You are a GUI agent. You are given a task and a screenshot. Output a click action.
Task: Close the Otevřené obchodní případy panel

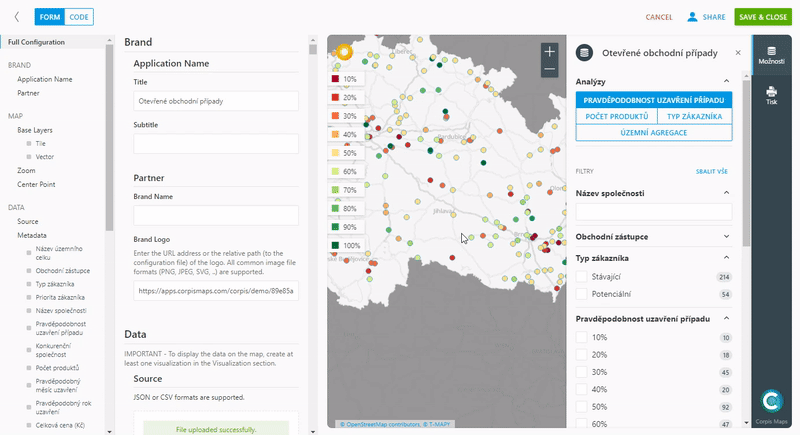tap(738, 53)
